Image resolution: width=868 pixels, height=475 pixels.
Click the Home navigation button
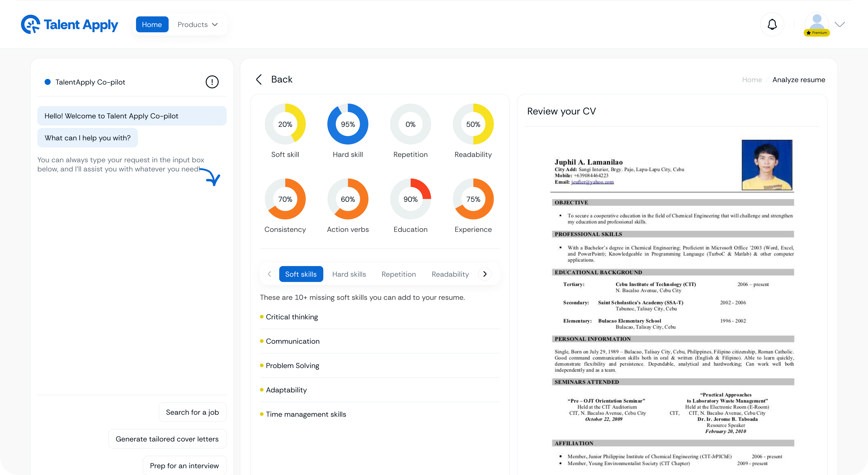click(x=152, y=25)
